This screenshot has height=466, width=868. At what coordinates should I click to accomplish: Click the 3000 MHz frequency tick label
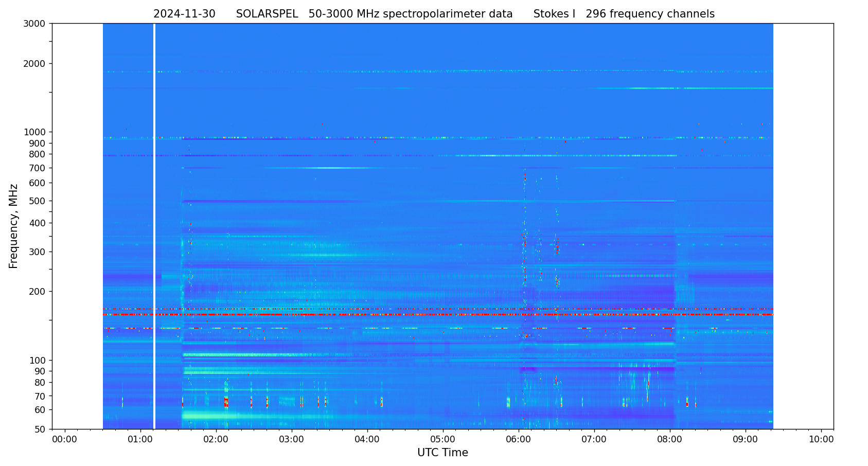36,24
